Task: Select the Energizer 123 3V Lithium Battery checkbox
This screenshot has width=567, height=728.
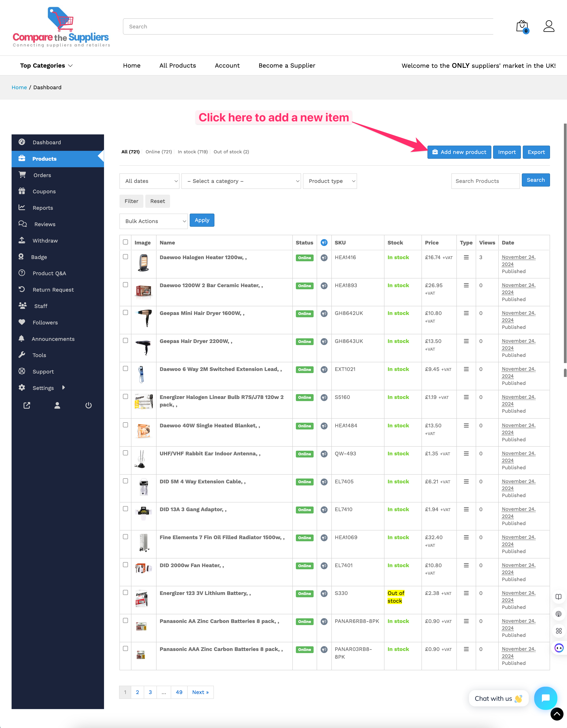Action: point(125,593)
